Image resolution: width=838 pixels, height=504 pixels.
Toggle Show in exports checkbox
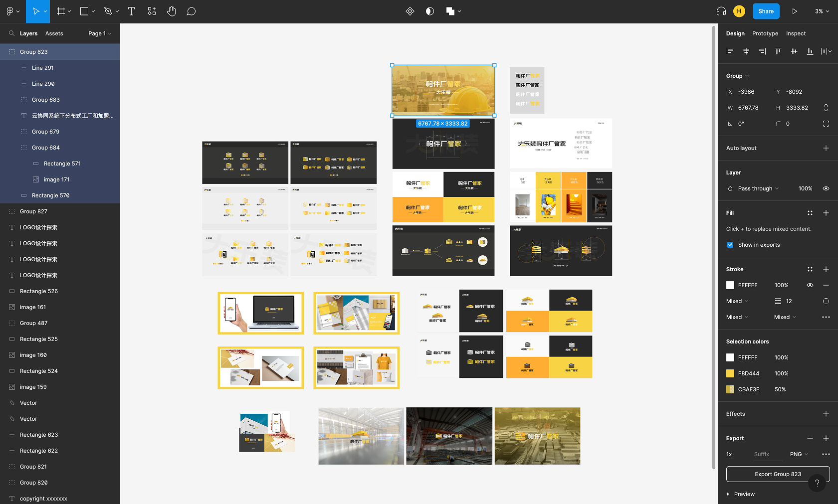[730, 245]
